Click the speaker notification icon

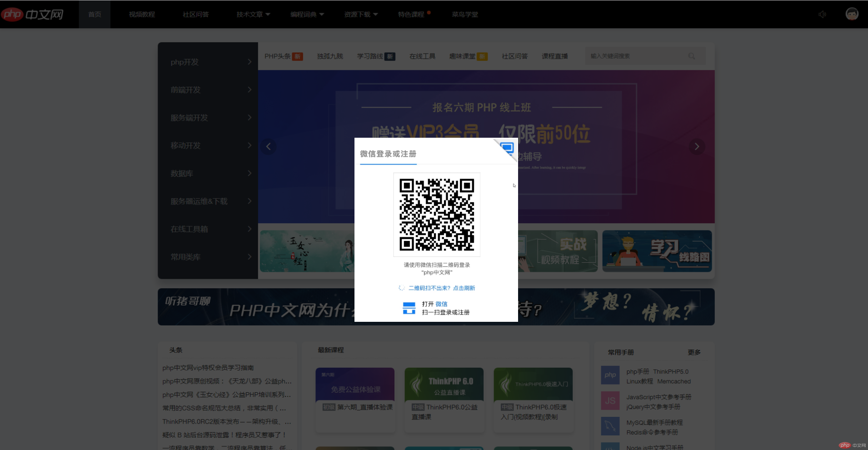822,15
